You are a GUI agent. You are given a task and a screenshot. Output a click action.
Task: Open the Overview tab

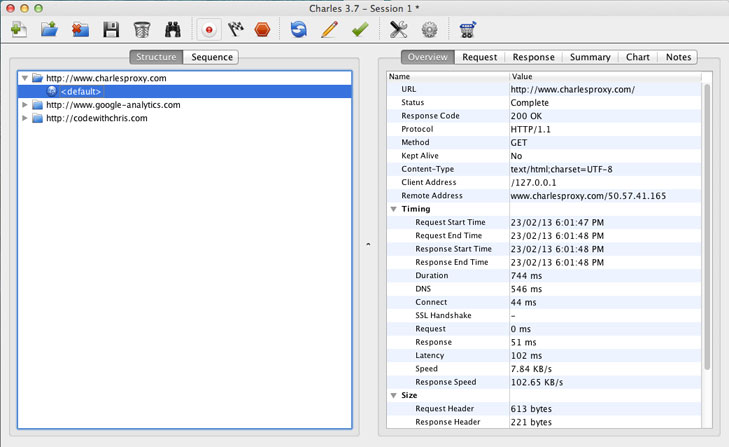(428, 57)
